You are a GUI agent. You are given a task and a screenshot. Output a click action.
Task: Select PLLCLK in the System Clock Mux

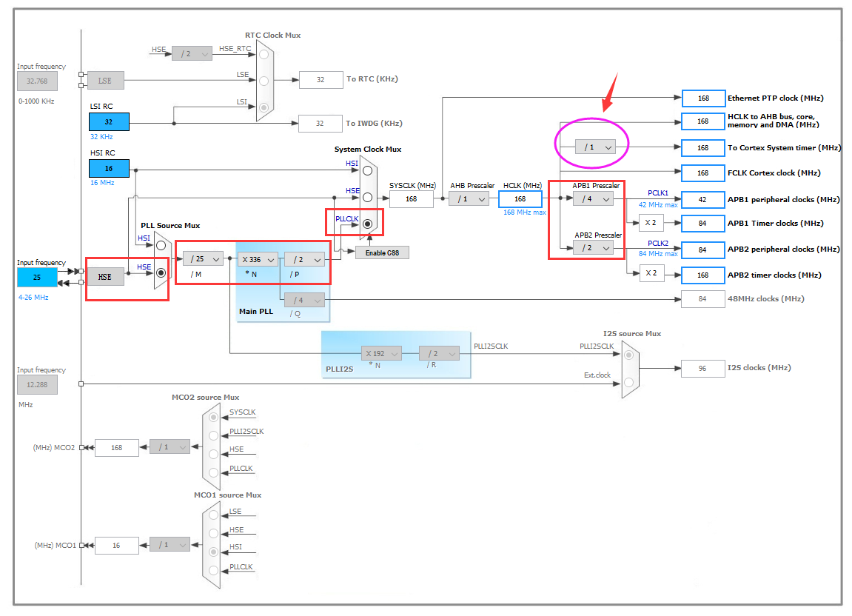pos(366,224)
